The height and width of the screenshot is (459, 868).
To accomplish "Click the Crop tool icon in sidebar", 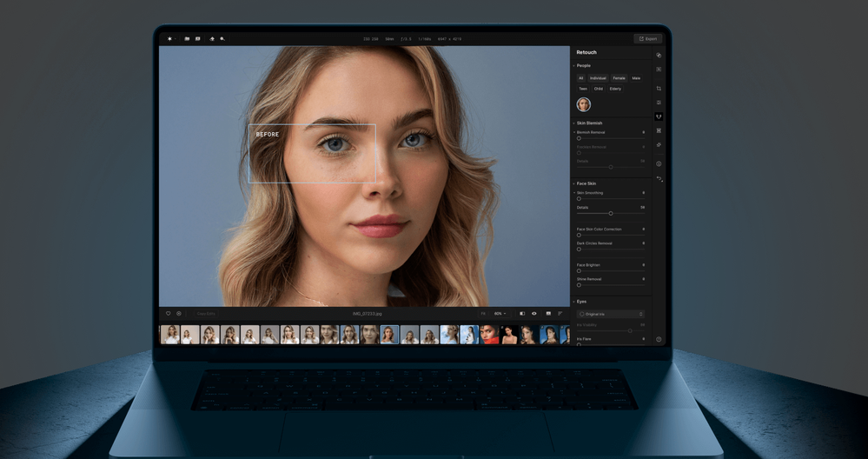I will 659,89.
